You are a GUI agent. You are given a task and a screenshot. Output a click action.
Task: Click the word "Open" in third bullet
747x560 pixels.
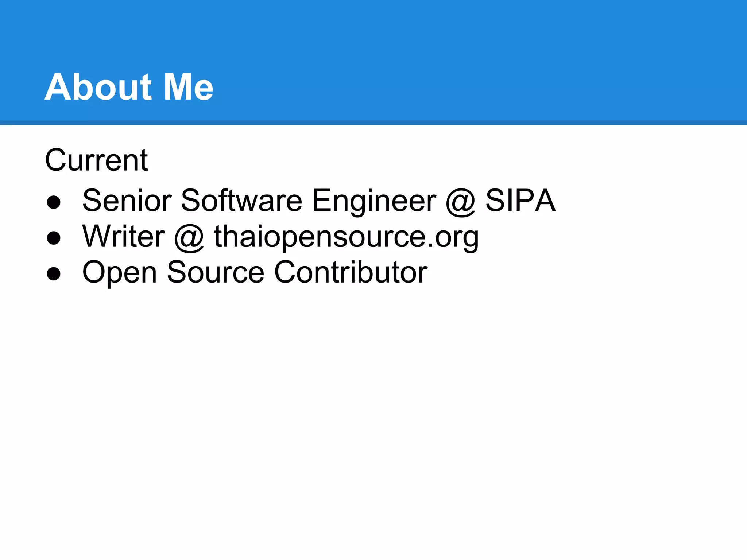(120, 273)
